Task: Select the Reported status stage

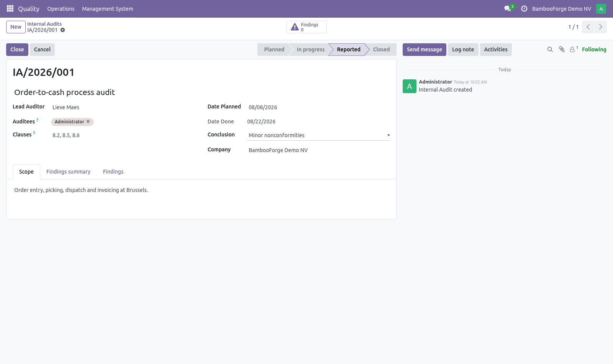Action: pos(348,49)
